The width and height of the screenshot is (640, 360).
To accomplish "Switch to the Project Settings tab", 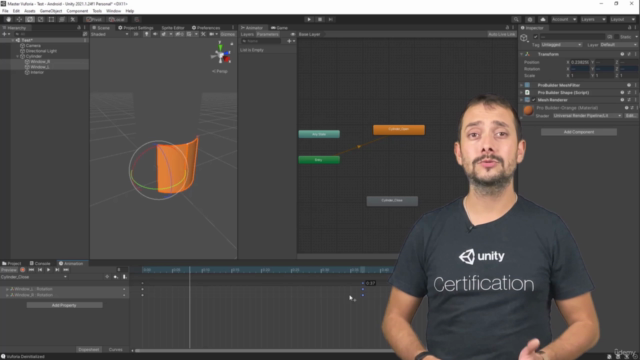I will point(136,28).
